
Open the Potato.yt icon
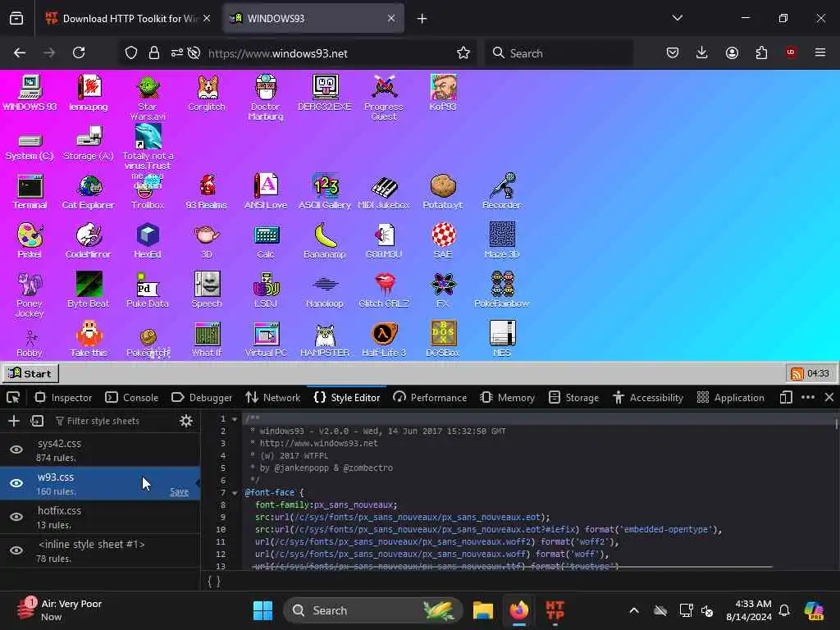(443, 190)
